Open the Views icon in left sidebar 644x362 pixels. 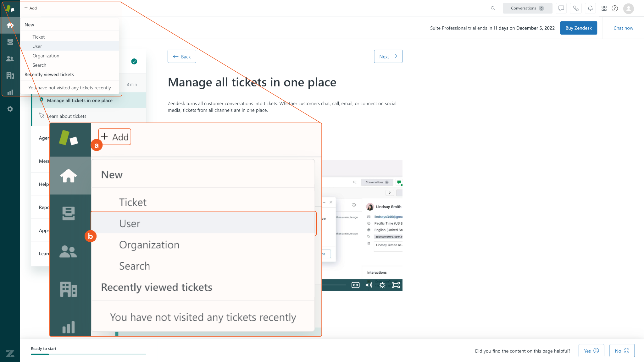point(10,42)
